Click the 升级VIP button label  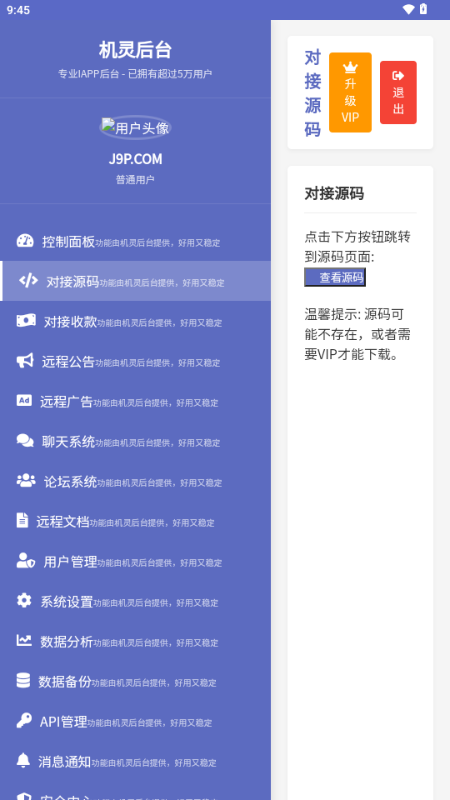point(350,101)
